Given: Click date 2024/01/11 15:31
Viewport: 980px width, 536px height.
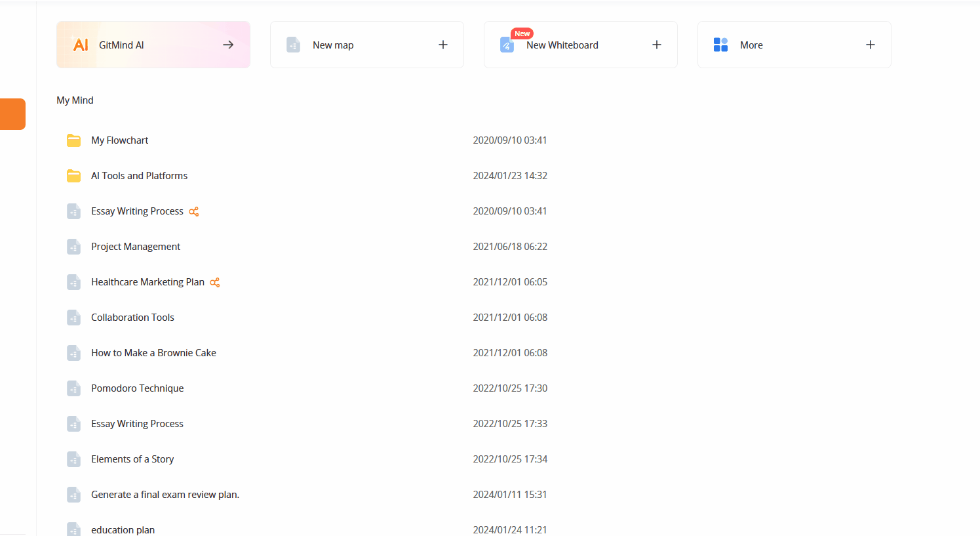Looking at the screenshot, I should [x=510, y=495].
